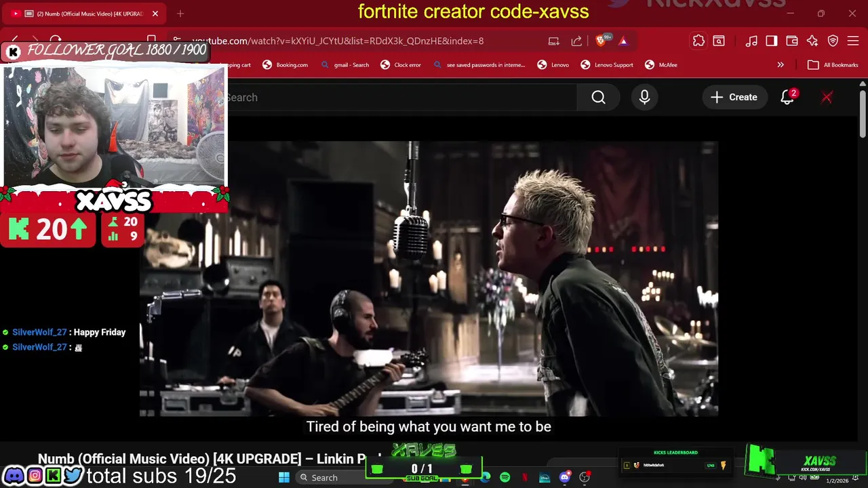Click the tab search icon in toolbar
Image resolution: width=868 pixels, height=488 pixels.
(719, 41)
